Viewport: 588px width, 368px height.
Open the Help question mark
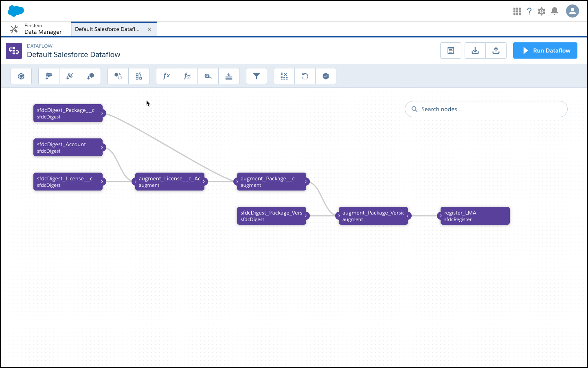529,11
